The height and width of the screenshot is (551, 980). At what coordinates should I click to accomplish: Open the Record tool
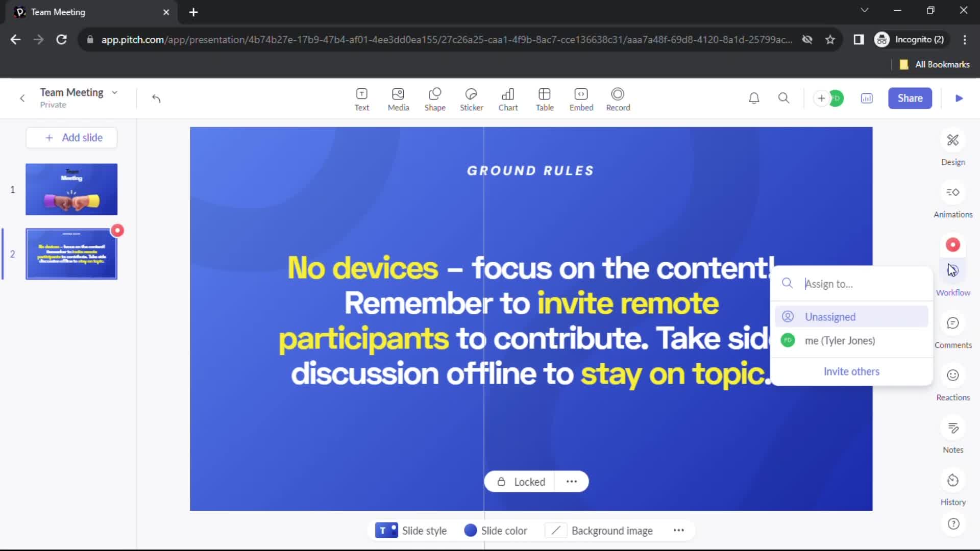(619, 99)
